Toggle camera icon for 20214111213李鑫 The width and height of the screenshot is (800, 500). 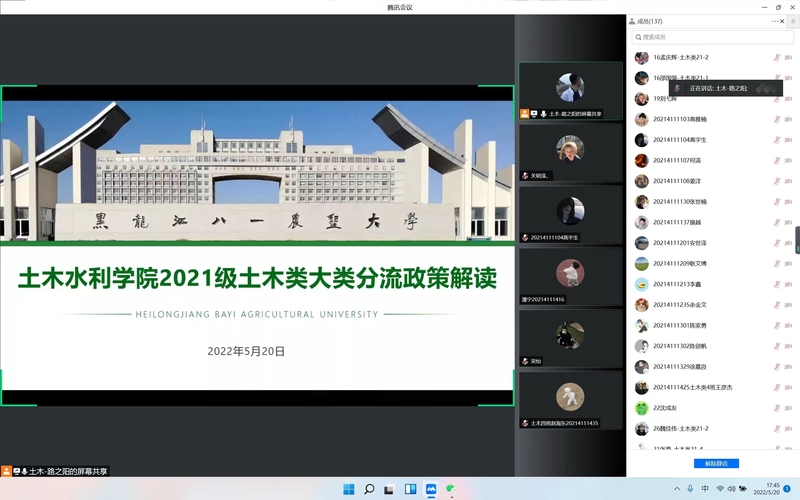(x=788, y=284)
